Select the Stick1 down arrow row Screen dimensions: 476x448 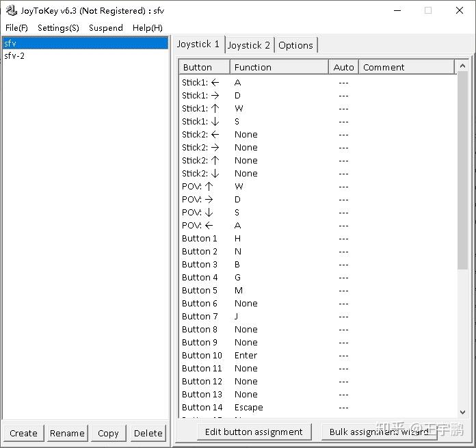[x=318, y=122]
